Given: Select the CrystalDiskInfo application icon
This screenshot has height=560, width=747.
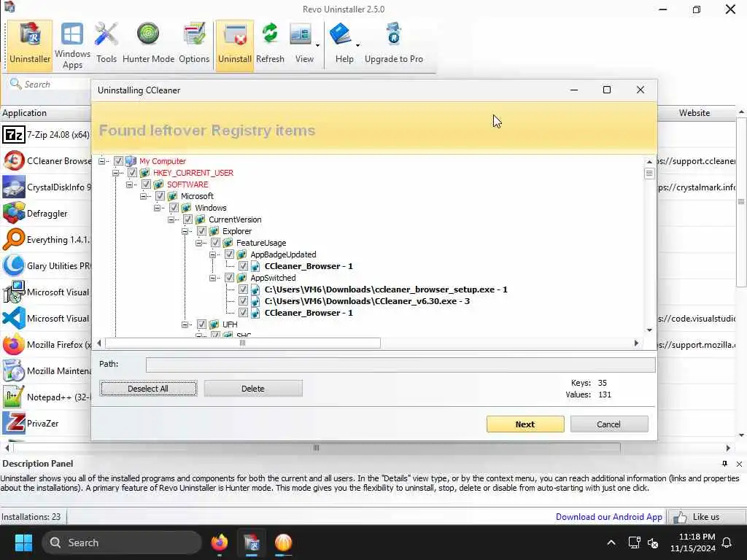Looking at the screenshot, I should pos(13,187).
